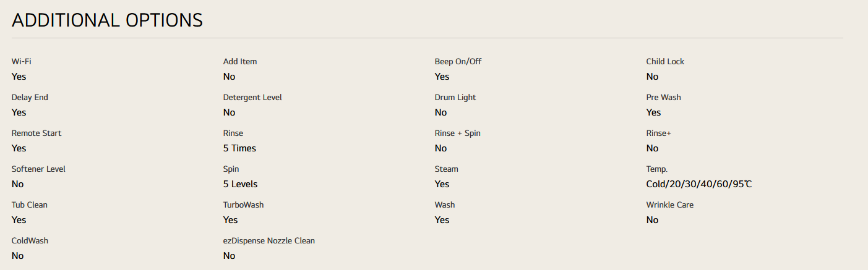Click the Tub Clean label
868x270 pixels.
(30, 205)
